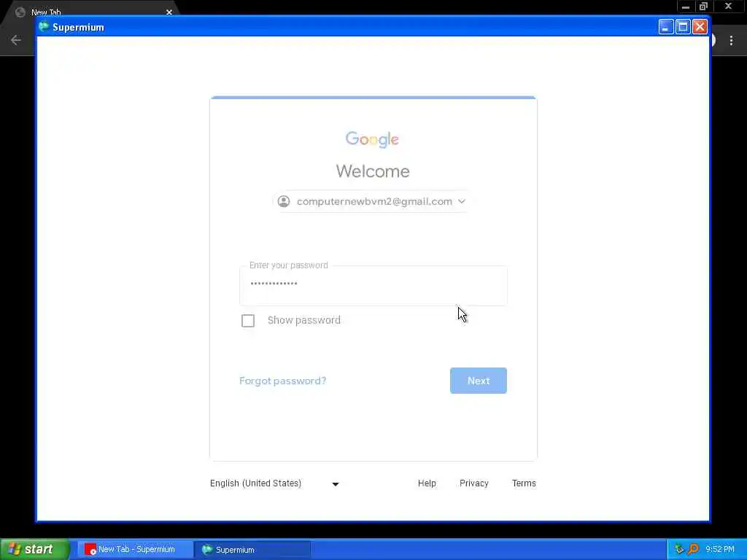Open the Terms link in footer
This screenshot has height=560, width=747.
pyautogui.click(x=524, y=483)
